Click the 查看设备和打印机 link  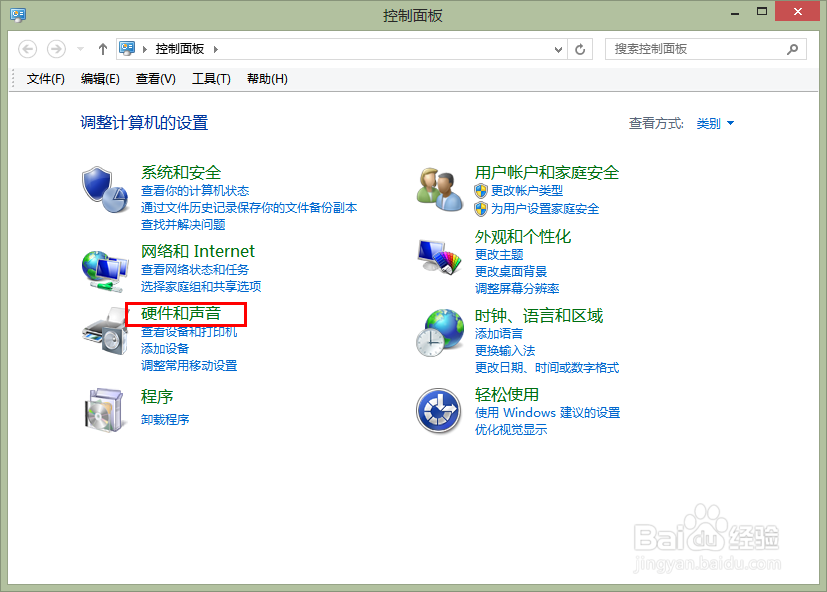pos(189,331)
